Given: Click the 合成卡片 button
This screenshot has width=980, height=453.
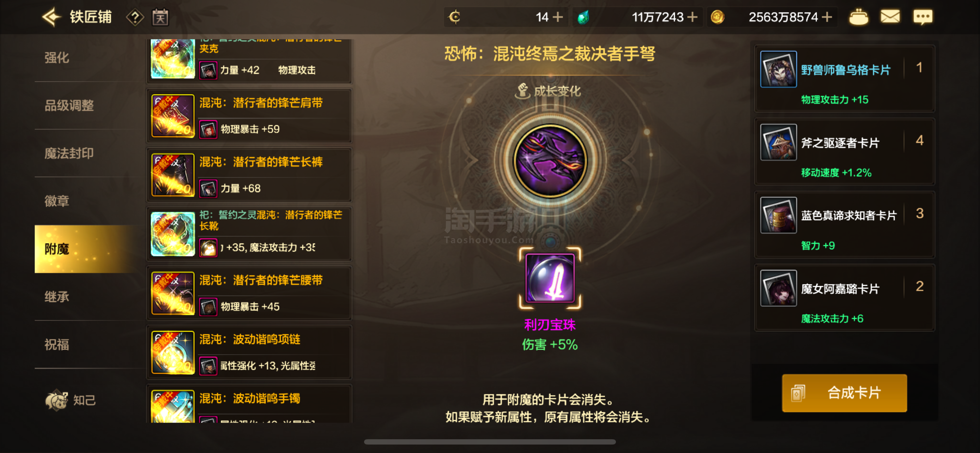Looking at the screenshot, I should coord(844,393).
